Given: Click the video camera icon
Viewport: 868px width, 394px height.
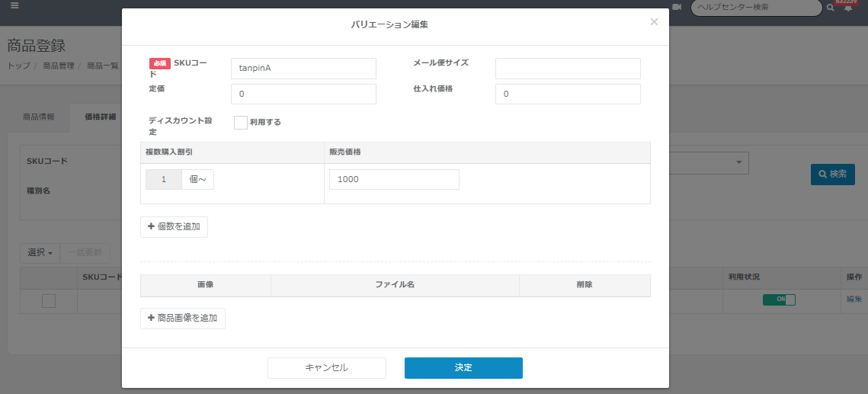Looking at the screenshot, I should [677, 7].
